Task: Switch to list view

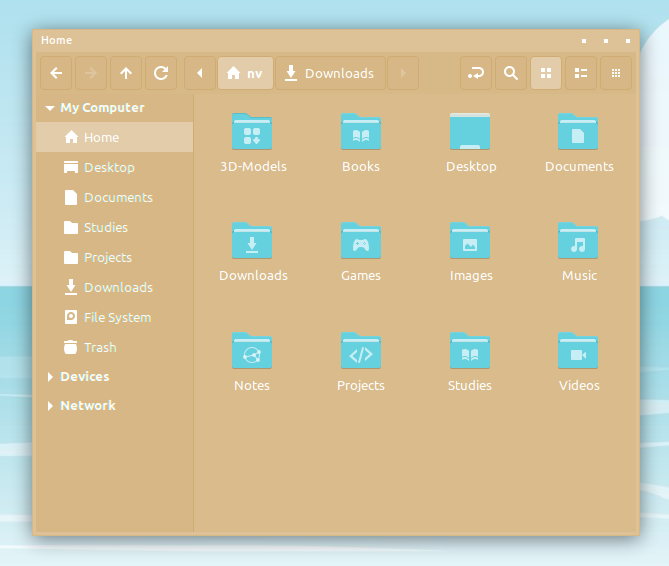Action: (581, 73)
